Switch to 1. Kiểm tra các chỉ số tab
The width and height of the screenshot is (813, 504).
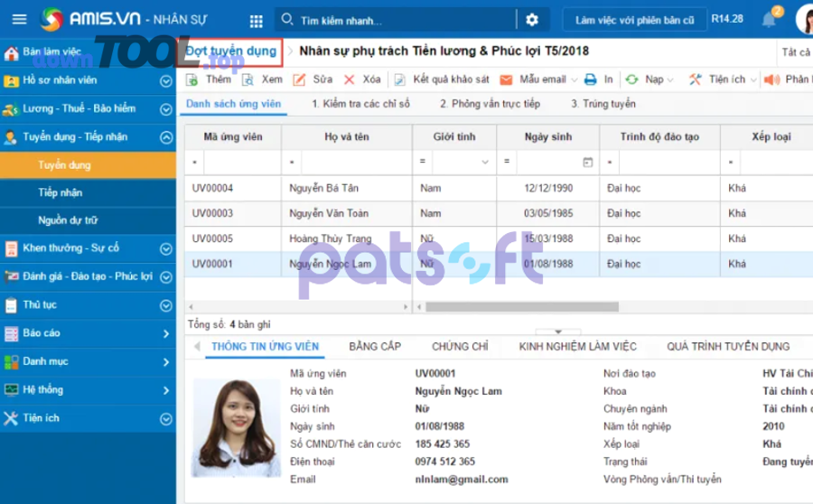click(x=360, y=104)
